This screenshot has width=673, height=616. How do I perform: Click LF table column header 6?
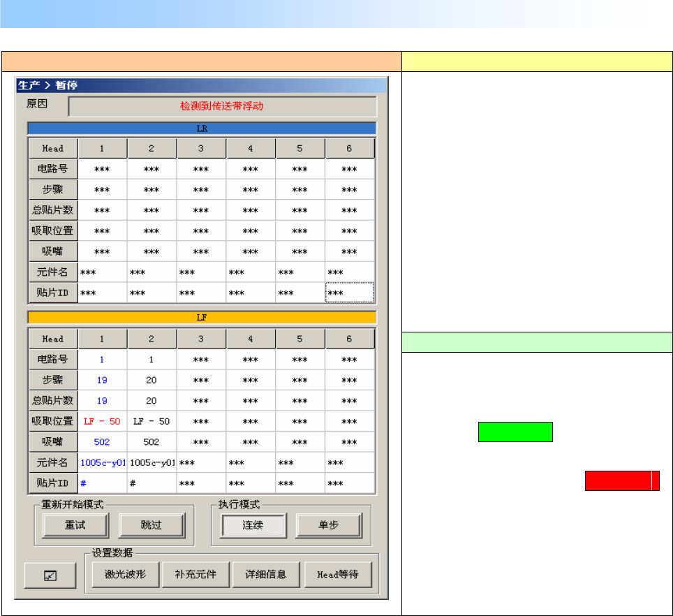350,339
